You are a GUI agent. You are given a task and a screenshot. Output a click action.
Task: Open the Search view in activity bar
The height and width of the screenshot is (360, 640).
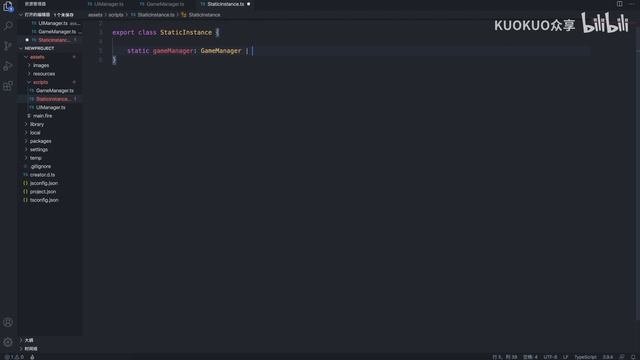click(8, 26)
